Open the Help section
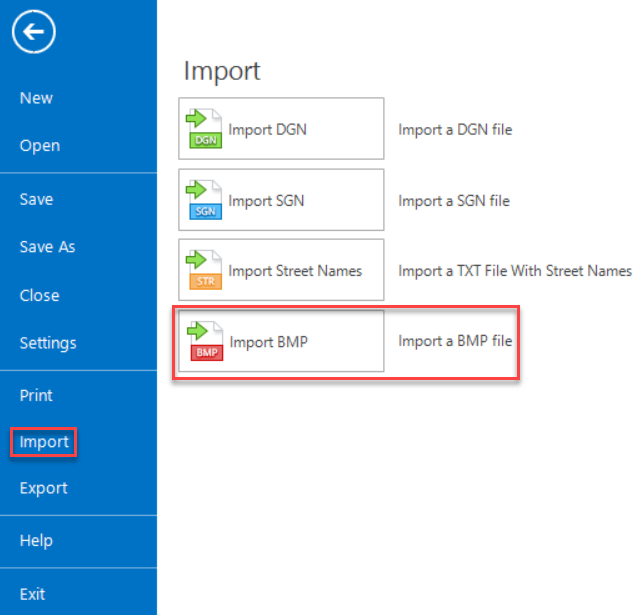Screen dimensions: 636x615 coord(36,541)
